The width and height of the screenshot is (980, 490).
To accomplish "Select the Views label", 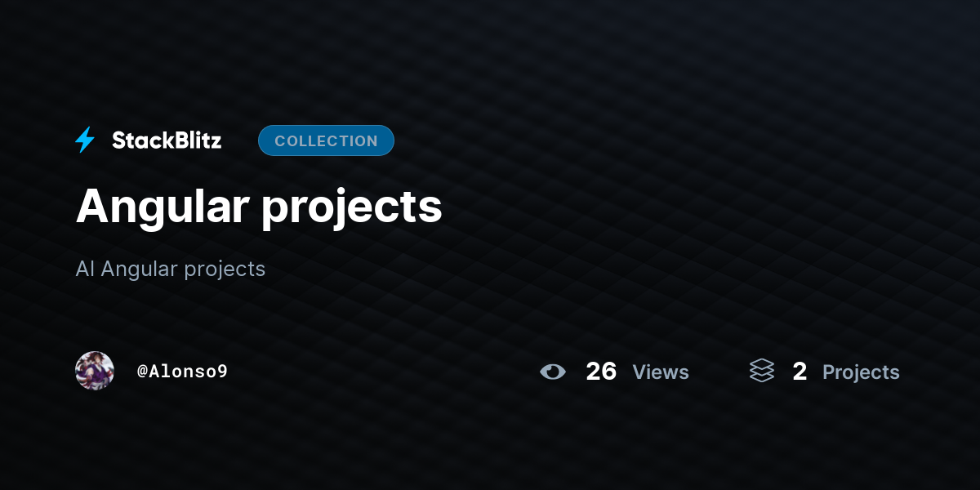I will [x=661, y=372].
